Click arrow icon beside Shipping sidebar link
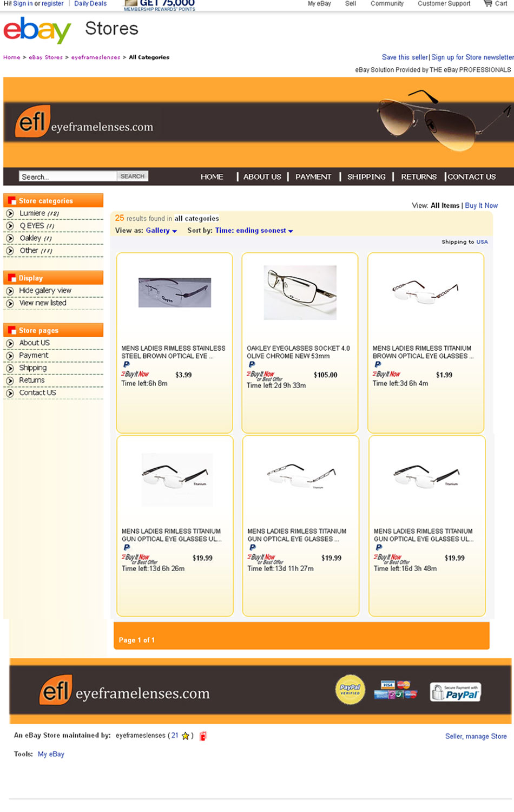The width and height of the screenshot is (514, 812). point(10,368)
